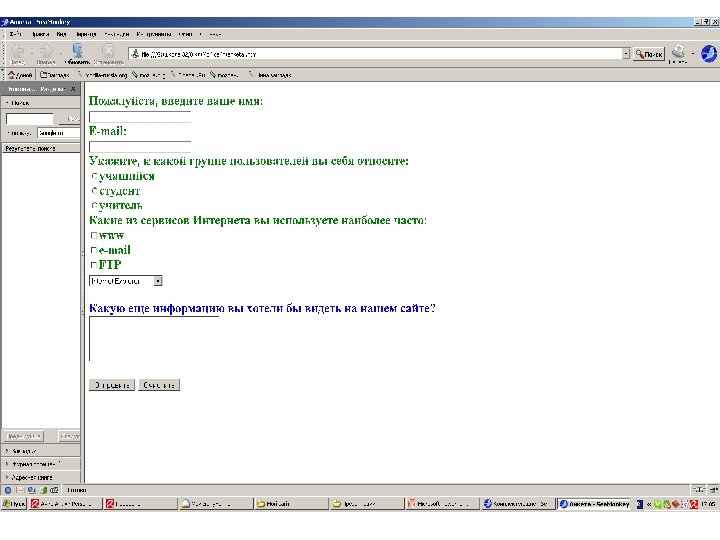
Task: Select the 'учитель' radio button
Action: pos(94,205)
